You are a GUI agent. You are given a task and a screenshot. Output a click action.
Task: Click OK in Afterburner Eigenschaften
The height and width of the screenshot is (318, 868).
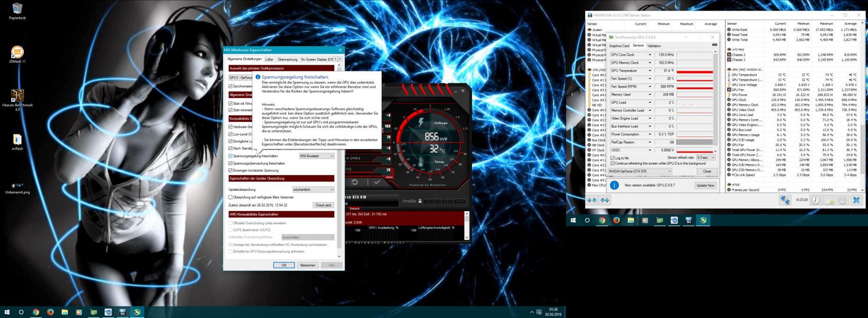coord(284,265)
